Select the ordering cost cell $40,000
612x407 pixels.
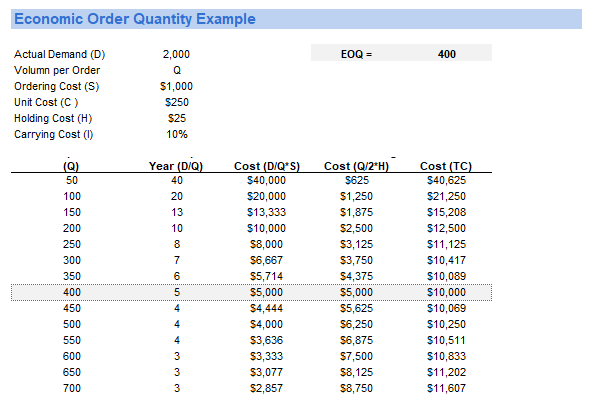tap(266, 180)
